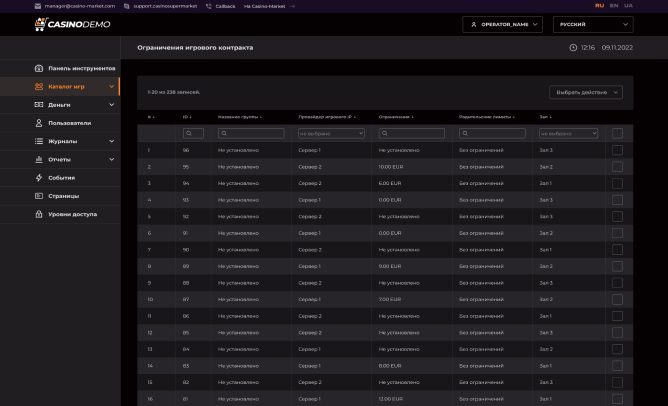
Task: Click the clock icon next to 12:16
Action: [572, 47]
